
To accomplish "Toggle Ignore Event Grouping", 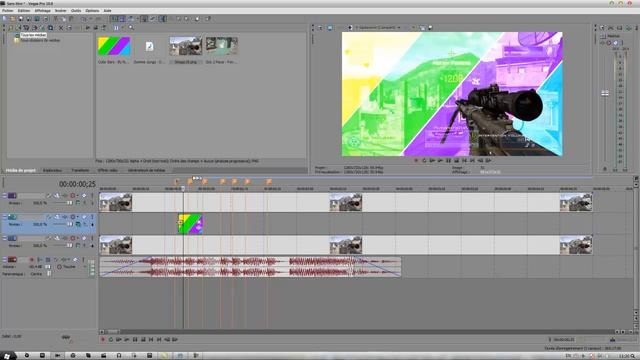I will [152, 19].
